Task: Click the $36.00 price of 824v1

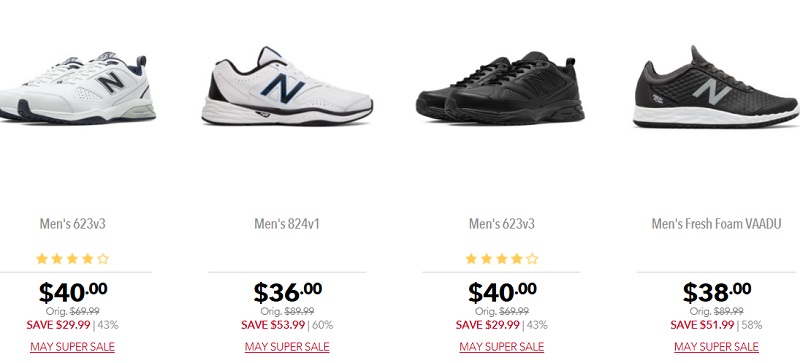Action: point(288,293)
